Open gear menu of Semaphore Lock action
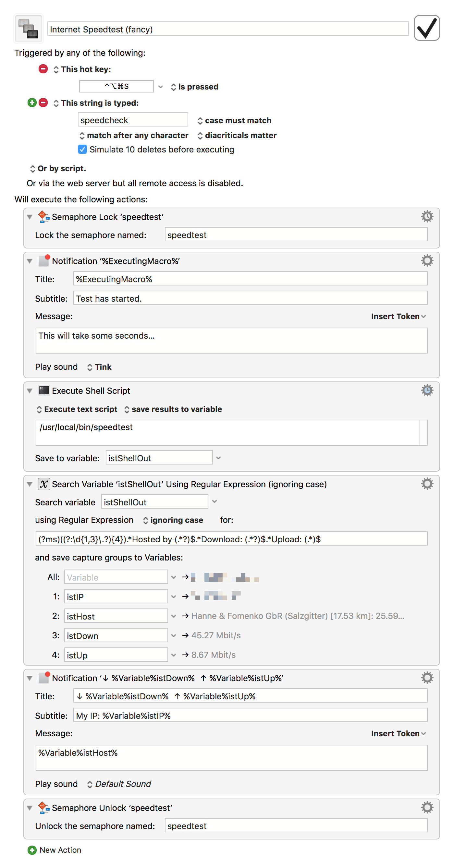 coord(427,216)
